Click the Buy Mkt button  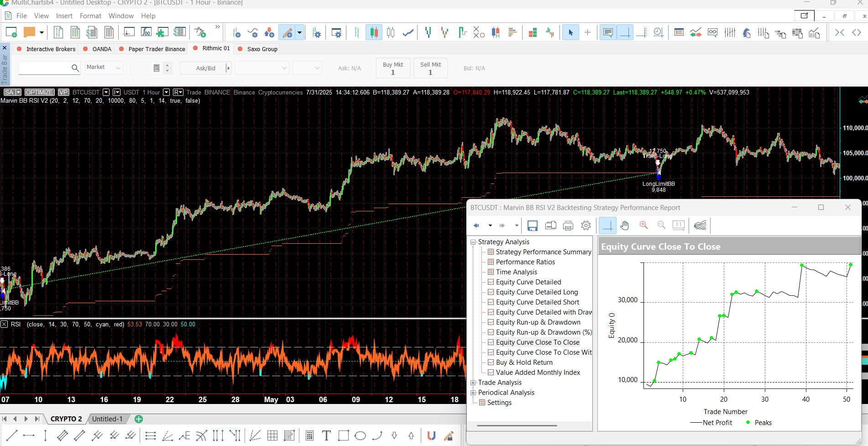pyautogui.click(x=393, y=68)
